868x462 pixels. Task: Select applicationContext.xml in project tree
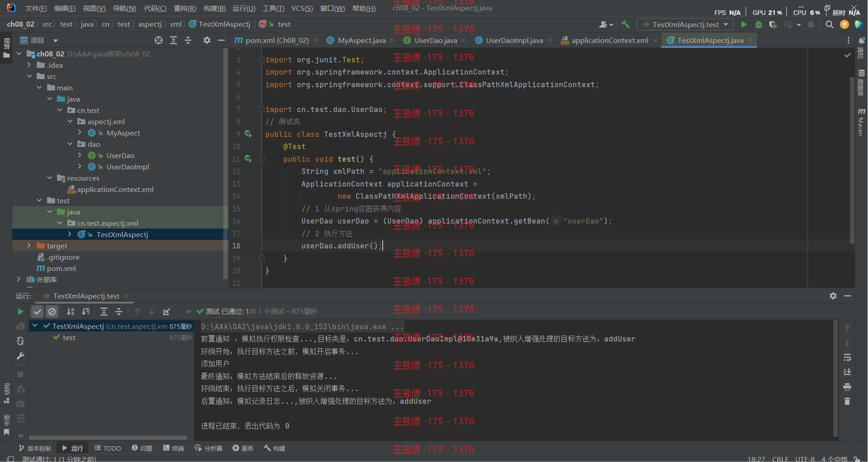115,189
